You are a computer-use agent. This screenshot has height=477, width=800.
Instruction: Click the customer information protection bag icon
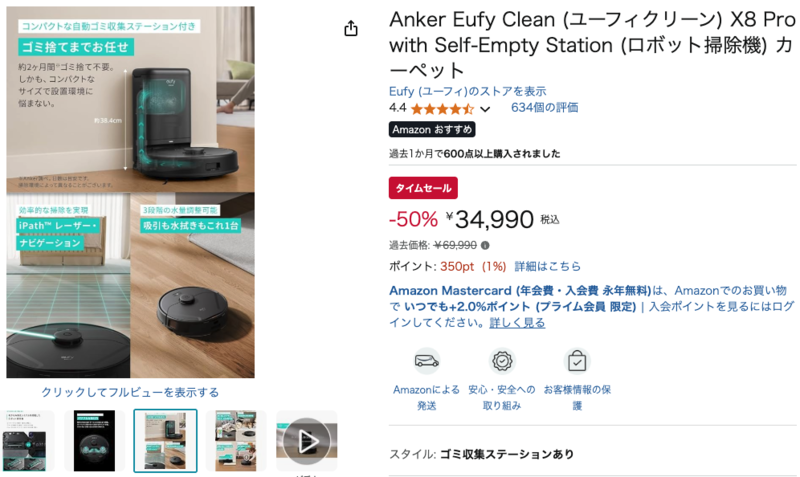coord(577,361)
